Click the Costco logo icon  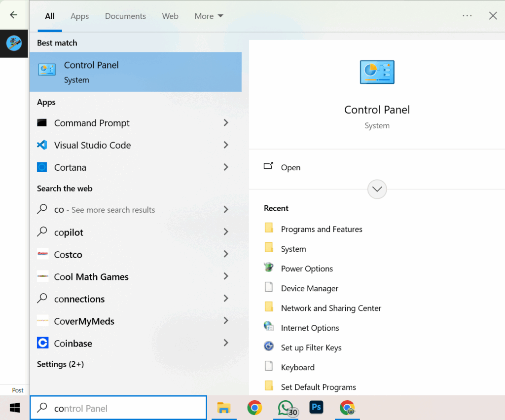[42, 254]
